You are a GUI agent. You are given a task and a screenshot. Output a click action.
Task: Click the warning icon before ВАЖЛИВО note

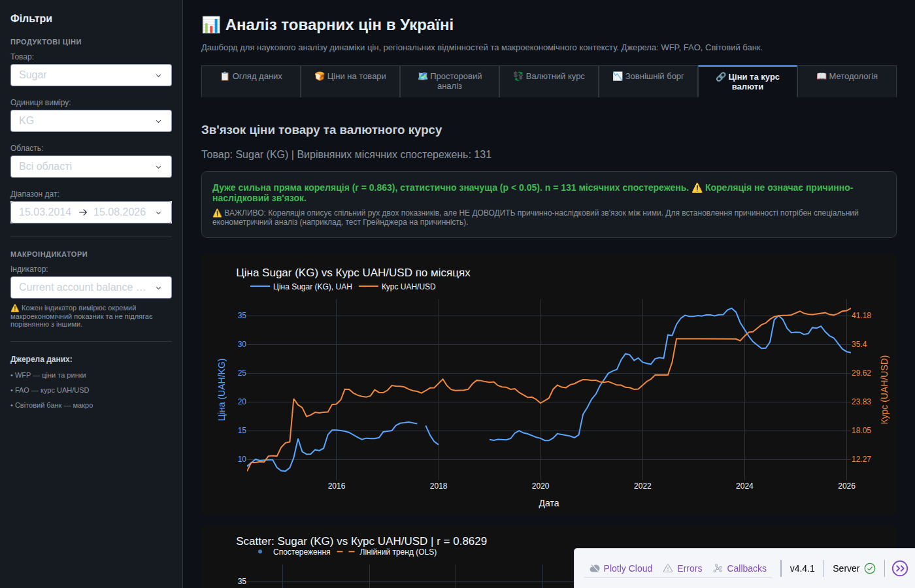pyautogui.click(x=217, y=213)
